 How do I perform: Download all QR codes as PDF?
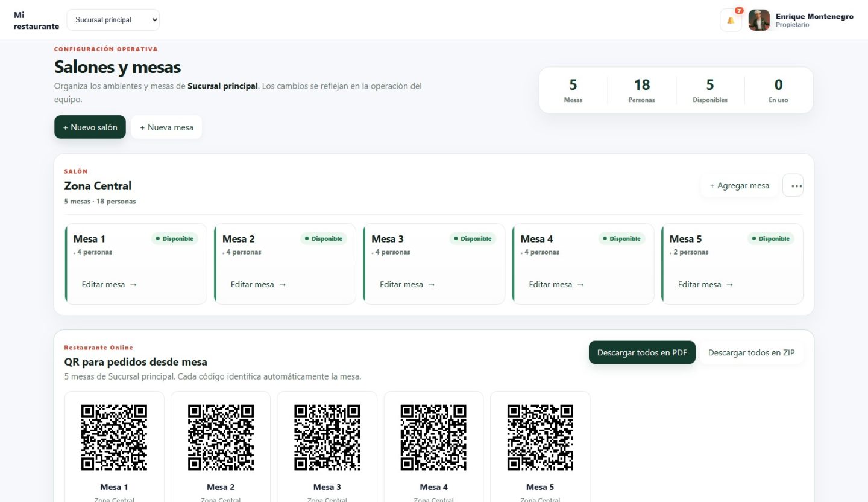point(642,352)
